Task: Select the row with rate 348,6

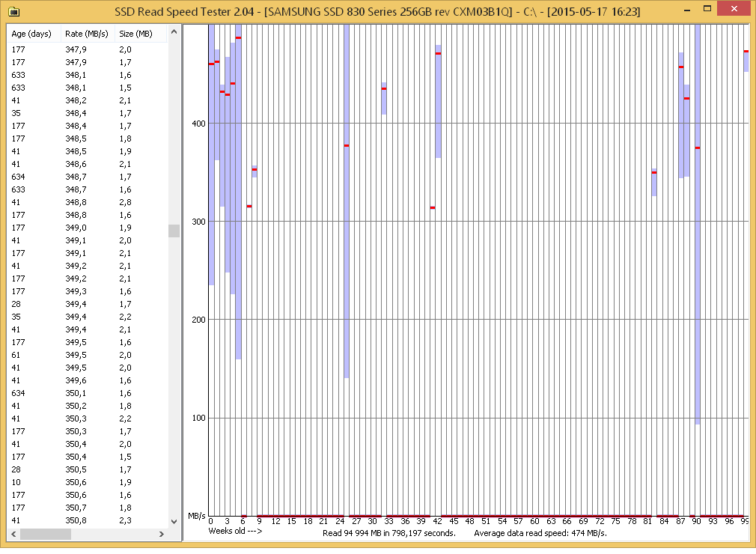Action: coord(88,164)
